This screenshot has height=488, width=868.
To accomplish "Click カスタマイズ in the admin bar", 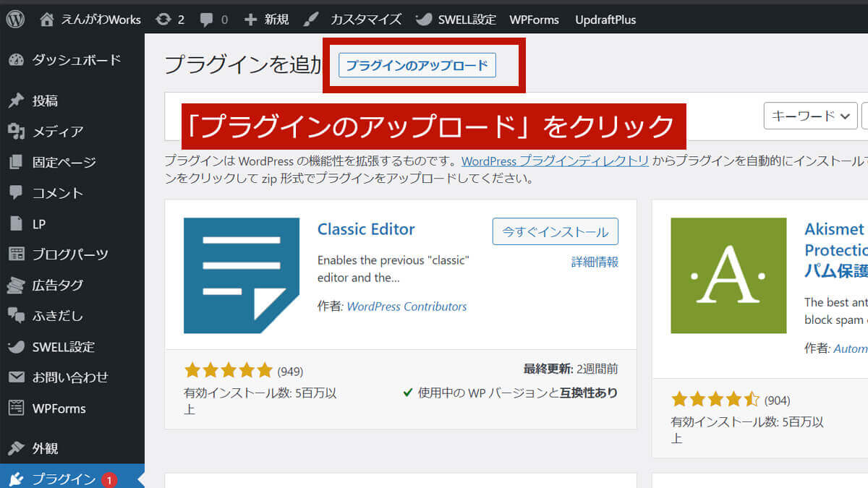I will pyautogui.click(x=366, y=20).
